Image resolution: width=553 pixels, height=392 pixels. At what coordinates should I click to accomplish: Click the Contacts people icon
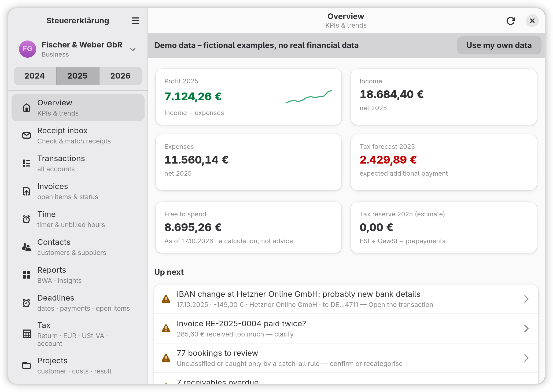click(x=27, y=247)
